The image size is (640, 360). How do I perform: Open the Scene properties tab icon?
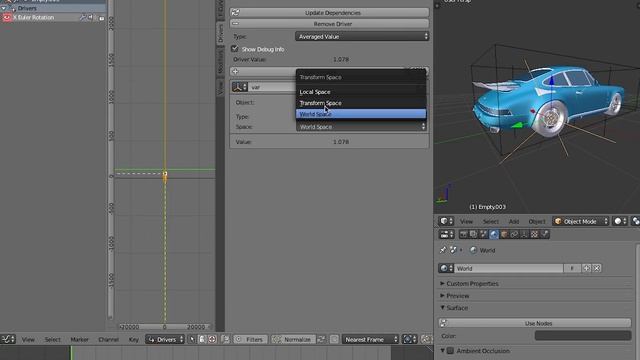(x=484, y=234)
